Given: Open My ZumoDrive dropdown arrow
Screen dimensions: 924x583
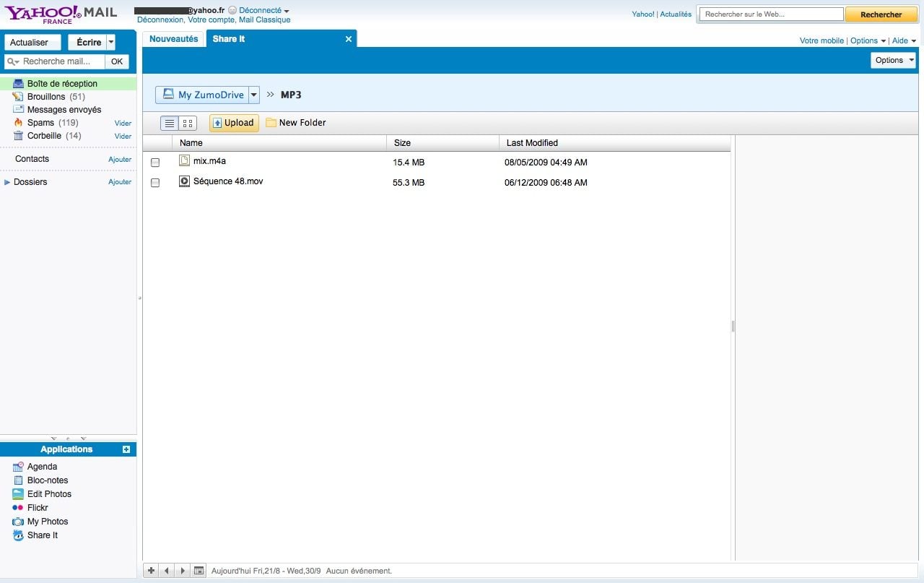Looking at the screenshot, I should (x=253, y=95).
